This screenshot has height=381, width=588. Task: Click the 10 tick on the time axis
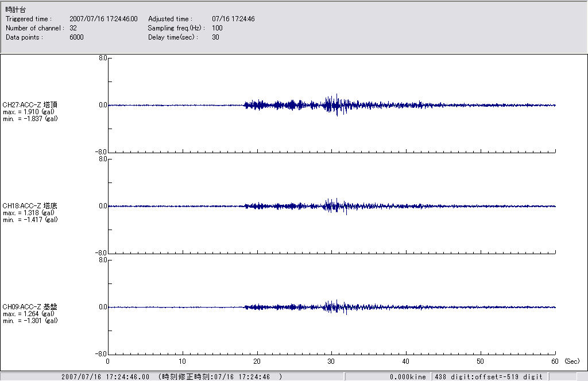[x=182, y=361]
